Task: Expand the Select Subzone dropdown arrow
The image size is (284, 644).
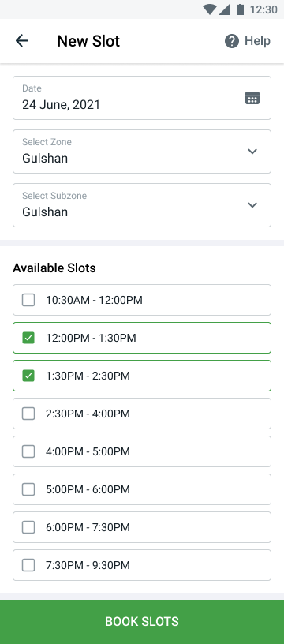Action: [252, 205]
